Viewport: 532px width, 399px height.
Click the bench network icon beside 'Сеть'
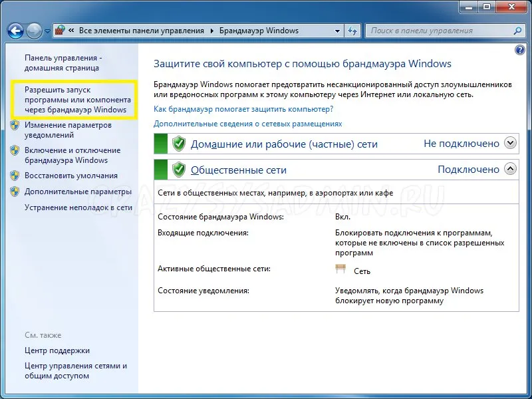point(340,269)
